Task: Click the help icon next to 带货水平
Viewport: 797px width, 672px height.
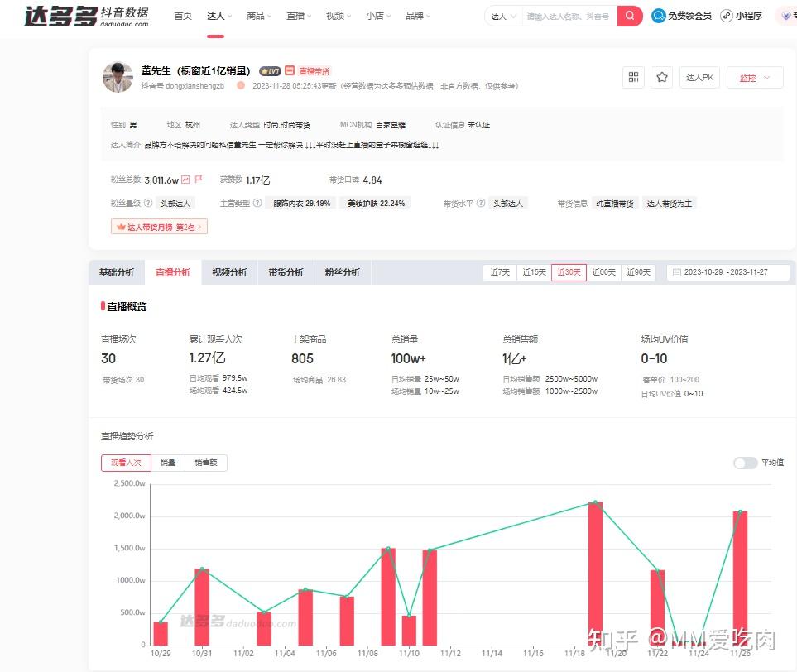Action: point(480,203)
